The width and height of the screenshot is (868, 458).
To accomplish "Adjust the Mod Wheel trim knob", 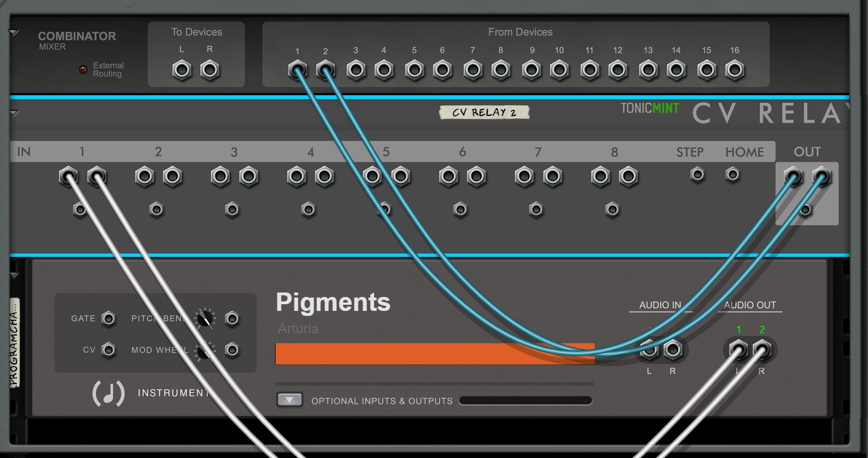I will tap(205, 350).
